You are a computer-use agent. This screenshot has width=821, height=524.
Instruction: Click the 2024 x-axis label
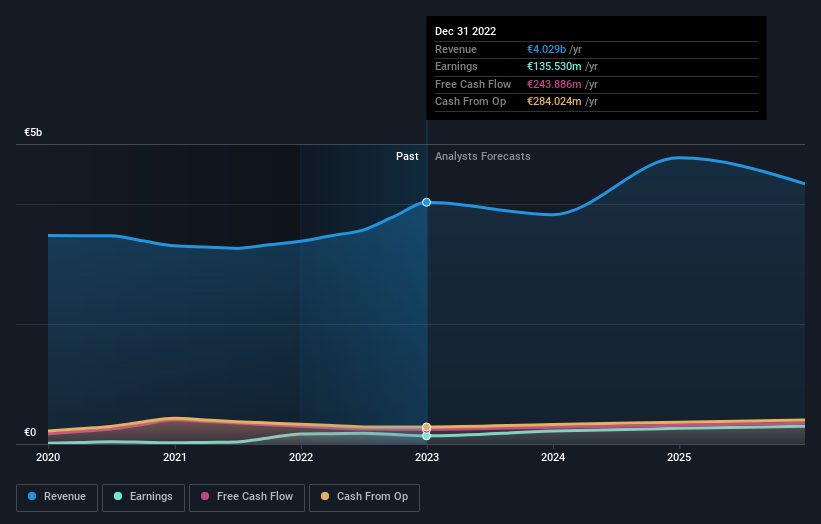click(x=553, y=457)
